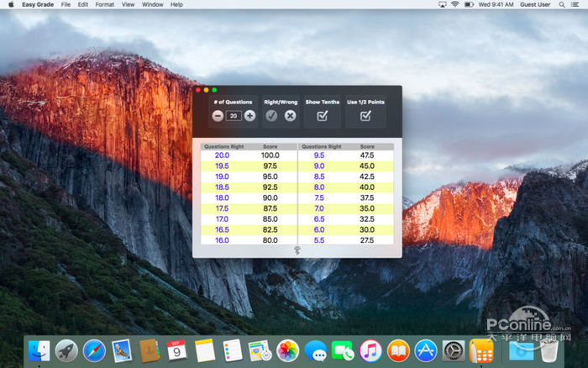Open the App Store from the dock
The image size is (588, 368).
(426, 350)
